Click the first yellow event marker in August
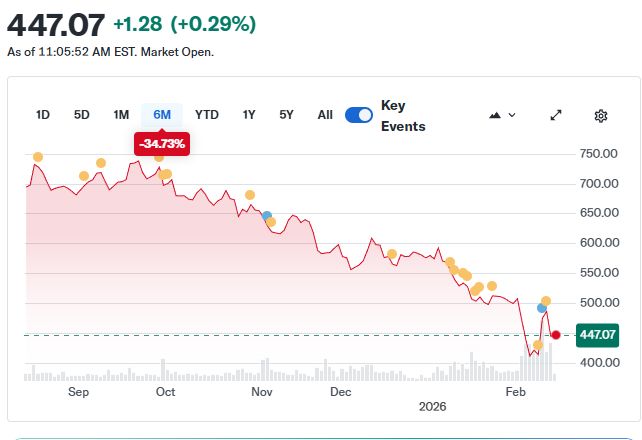This screenshot has width=642, height=440. 38,157
